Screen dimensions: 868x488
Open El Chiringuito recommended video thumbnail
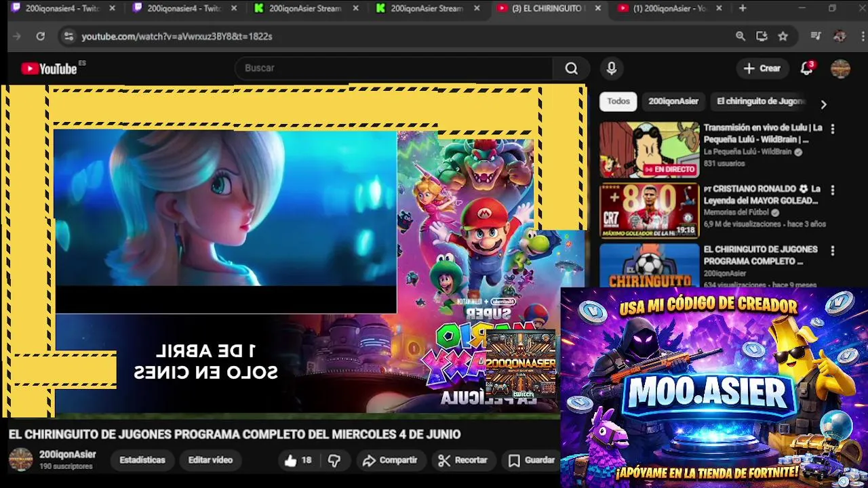coord(649,266)
